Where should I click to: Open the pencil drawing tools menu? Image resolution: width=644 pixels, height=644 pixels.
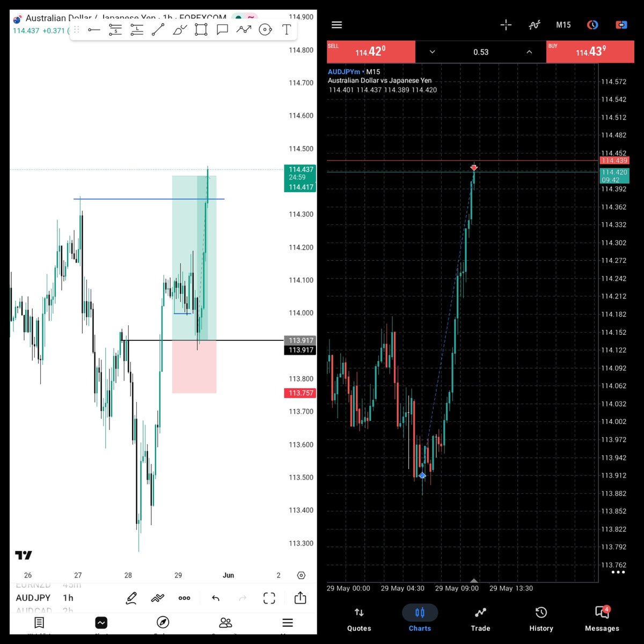point(131,598)
